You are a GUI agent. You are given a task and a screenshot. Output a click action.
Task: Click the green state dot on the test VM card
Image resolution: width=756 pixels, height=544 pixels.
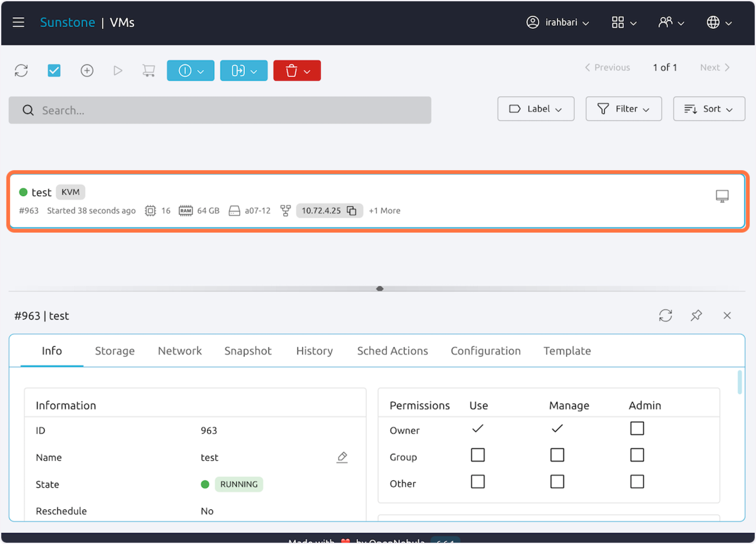point(24,192)
